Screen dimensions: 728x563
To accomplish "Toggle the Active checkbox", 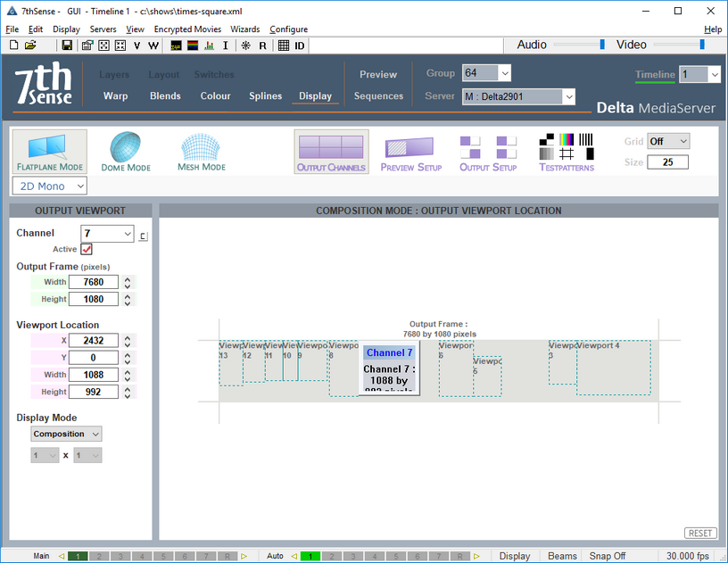I will (x=87, y=249).
